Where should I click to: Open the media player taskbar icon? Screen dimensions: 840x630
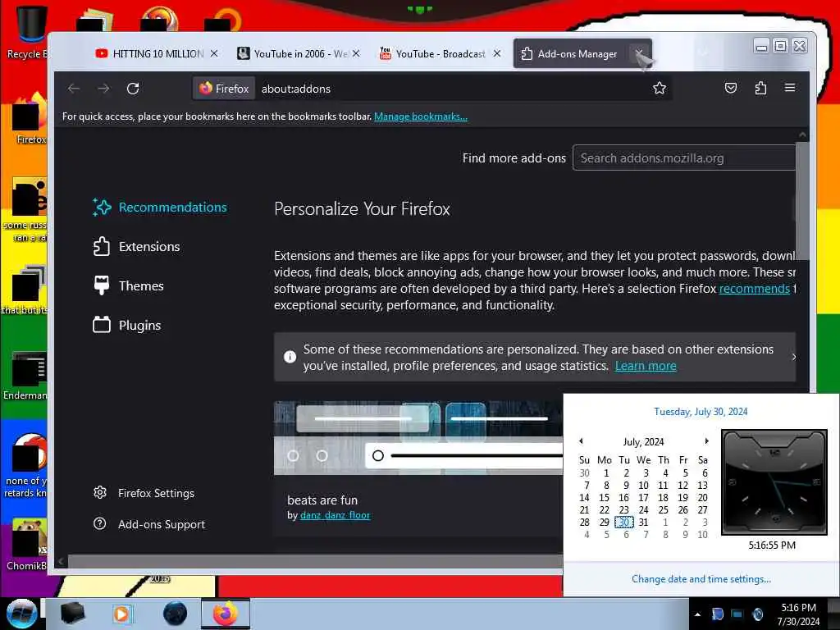point(121,614)
